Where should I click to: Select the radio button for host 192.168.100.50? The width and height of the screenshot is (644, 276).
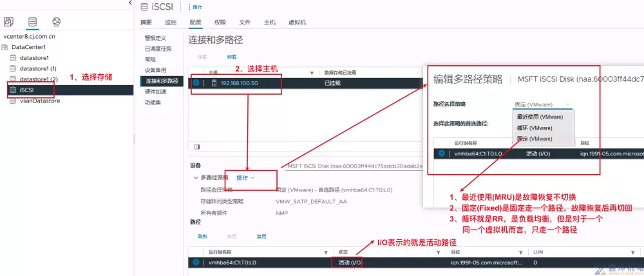196,83
